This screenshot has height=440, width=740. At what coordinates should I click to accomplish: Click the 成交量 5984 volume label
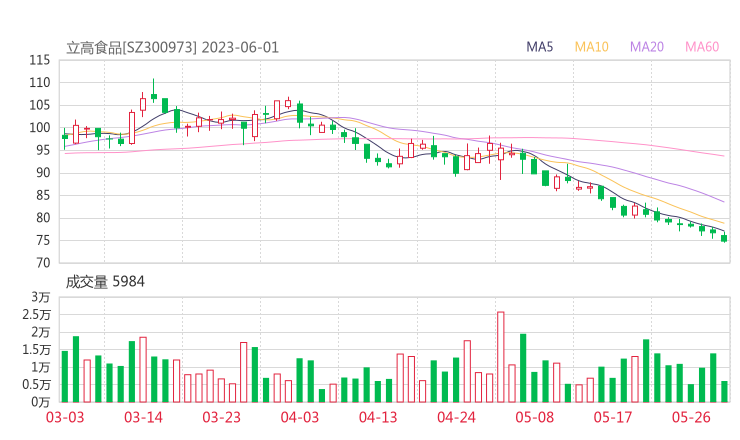105,282
